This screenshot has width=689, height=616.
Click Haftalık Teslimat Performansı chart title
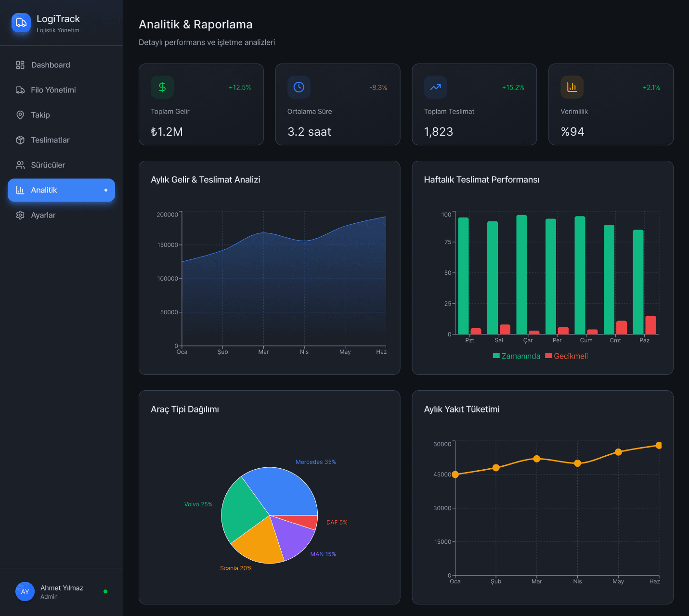point(481,180)
